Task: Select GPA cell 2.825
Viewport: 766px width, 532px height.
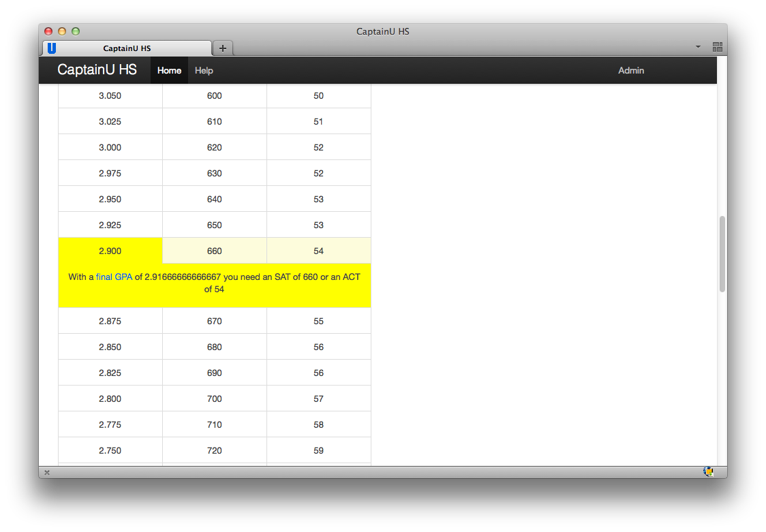Action: pyautogui.click(x=110, y=373)
